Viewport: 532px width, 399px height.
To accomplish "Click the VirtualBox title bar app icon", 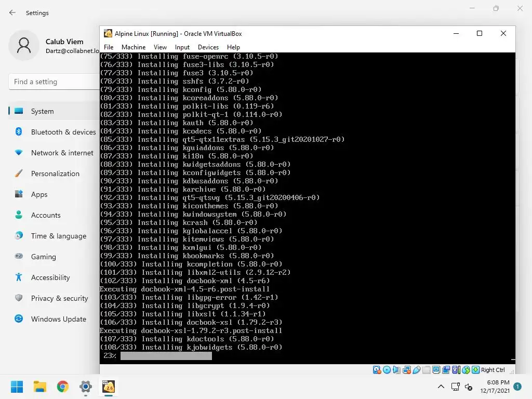I will pyautogui.click(x=108, y=33).
